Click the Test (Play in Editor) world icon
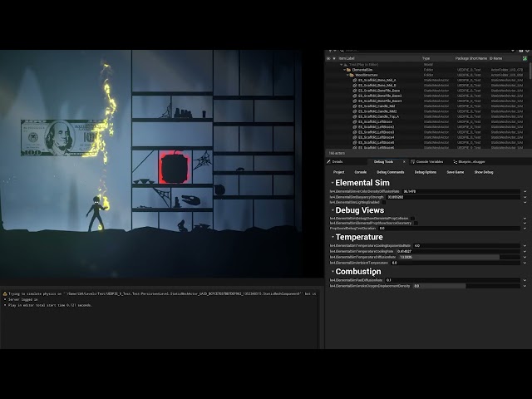The width and height of the screenshot is (532, 399). point(346,65)
